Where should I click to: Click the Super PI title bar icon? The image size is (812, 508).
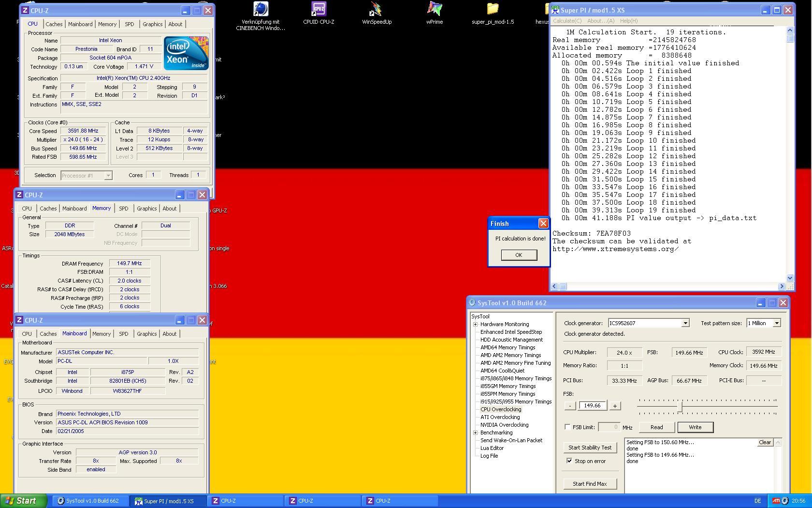point(555,10)
